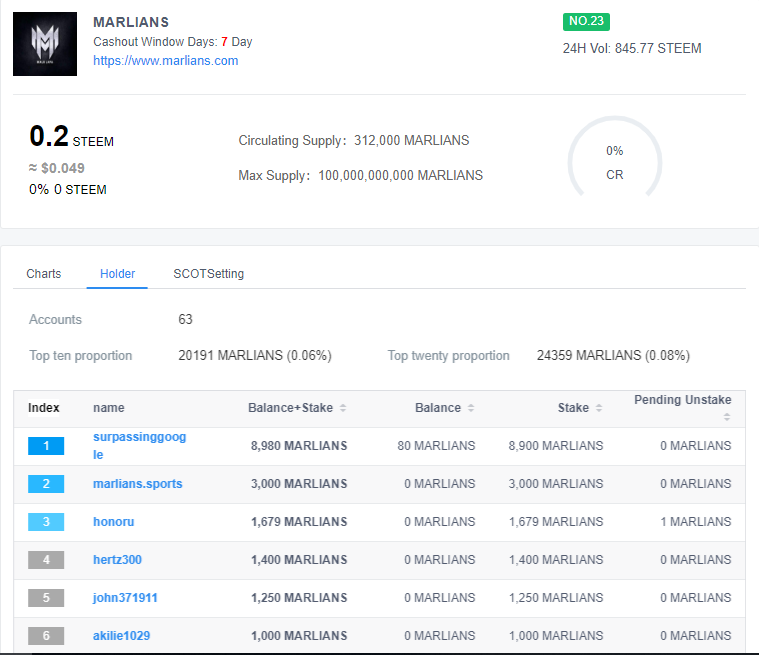Viewport: 759px width, 655px height.
Task: Click the index badge 4
Action: click(x=46, y=560)
